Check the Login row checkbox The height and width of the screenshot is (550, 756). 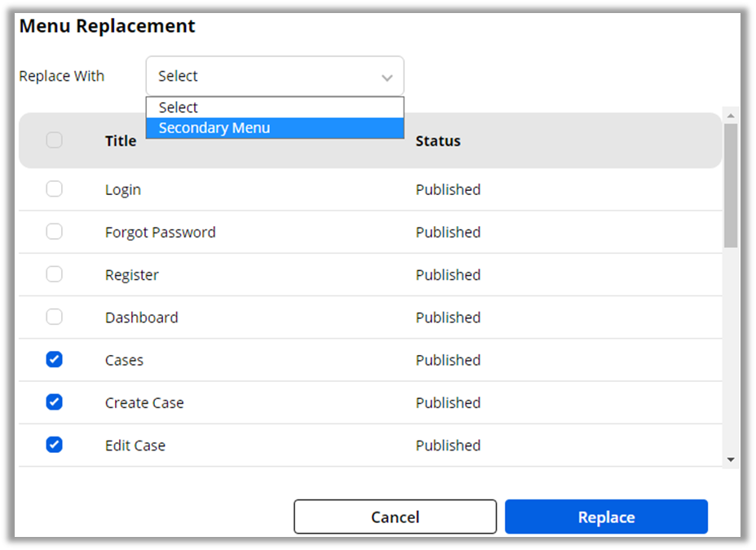[x=54, y=189]
